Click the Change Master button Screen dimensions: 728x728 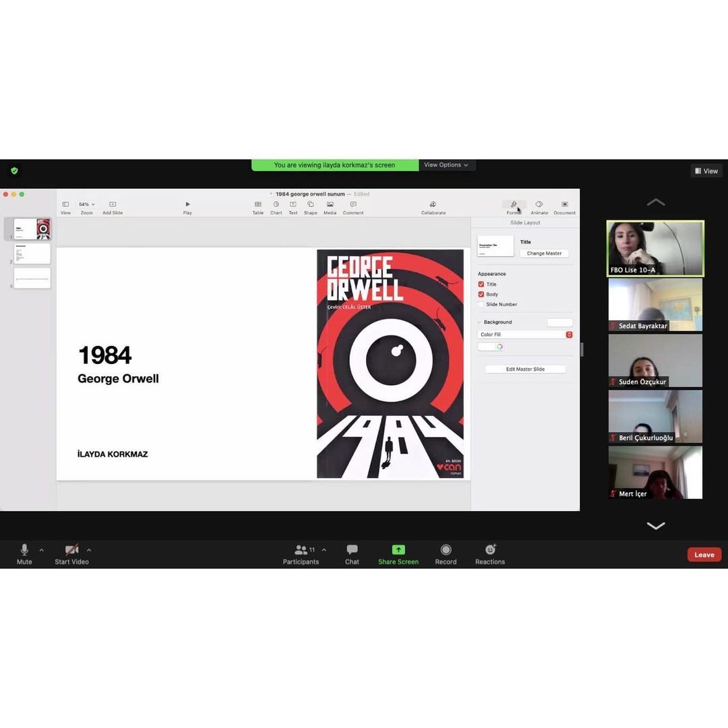tap(544, 253)
